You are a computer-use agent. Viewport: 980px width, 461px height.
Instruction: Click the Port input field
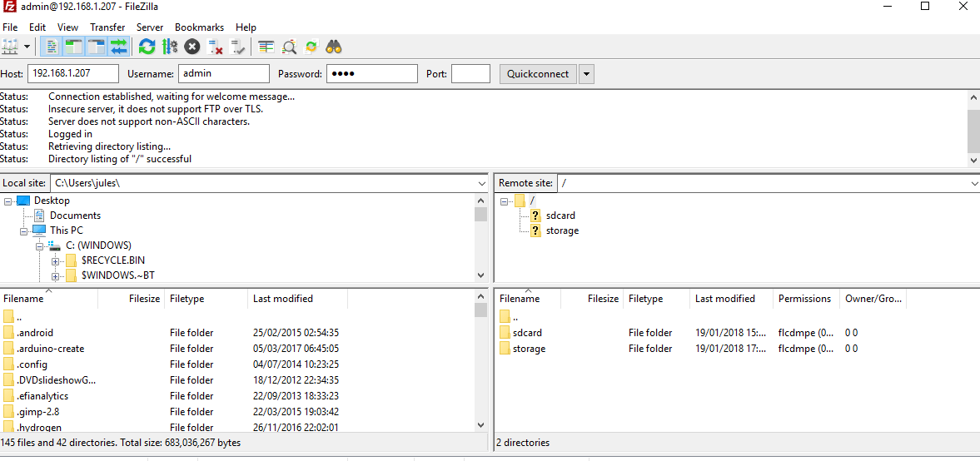470,74
